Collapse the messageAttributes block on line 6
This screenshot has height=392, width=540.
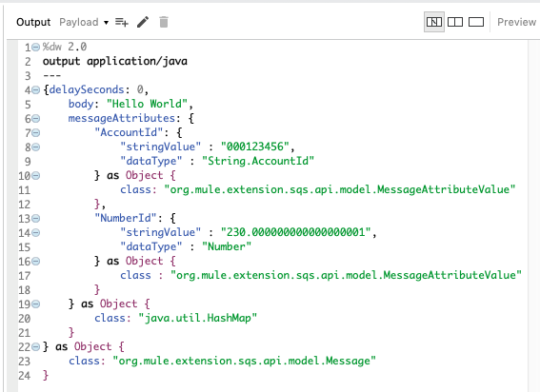point(36,119)
